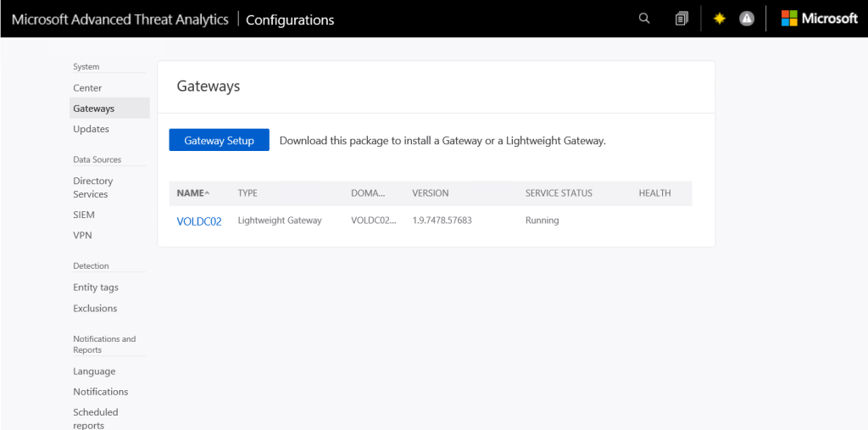Select Language in the sidebar
868x430 pixels.
94,371
